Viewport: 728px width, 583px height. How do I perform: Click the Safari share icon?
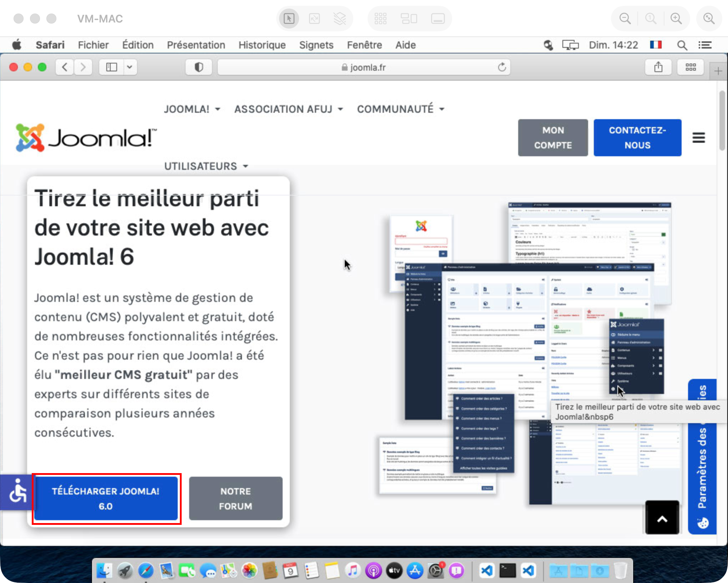pos(658,67)
